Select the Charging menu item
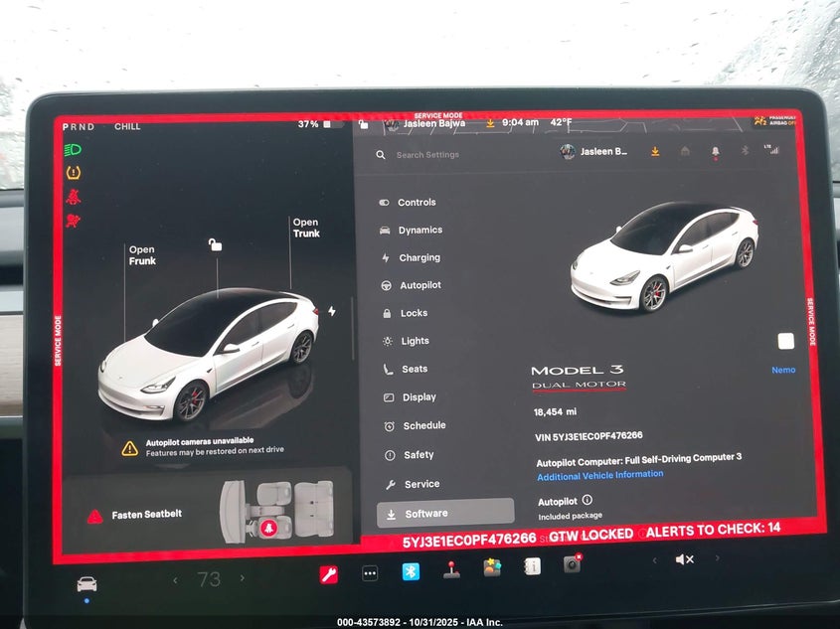Screen dimensions: 840x629 tap(419, 257)
